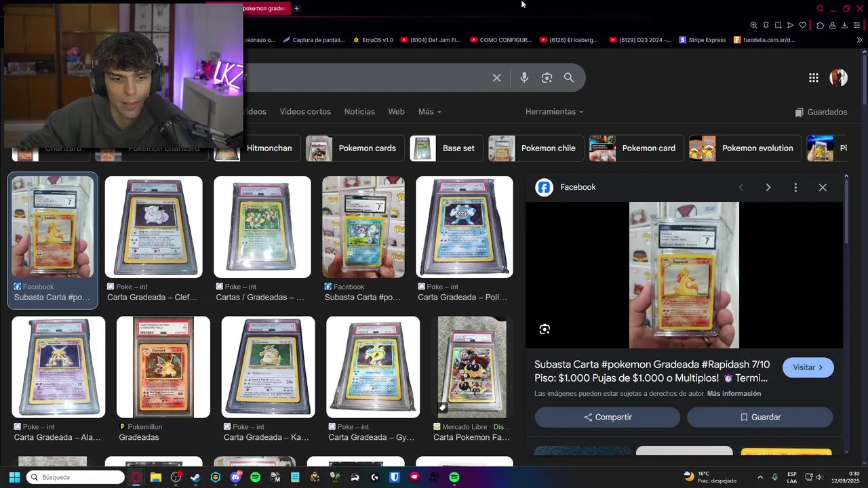Screen dimensions: 868x488
Task: Open the Pinboards pin icon
Action: pos(766,25)
